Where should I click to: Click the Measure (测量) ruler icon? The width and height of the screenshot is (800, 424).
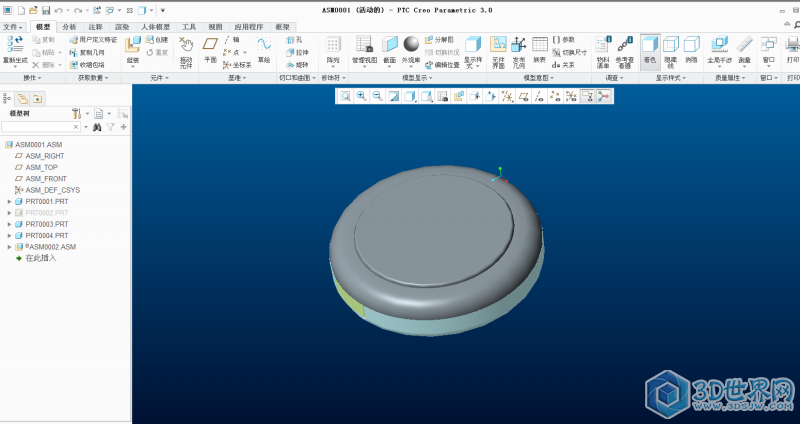(x=744, y=44)
